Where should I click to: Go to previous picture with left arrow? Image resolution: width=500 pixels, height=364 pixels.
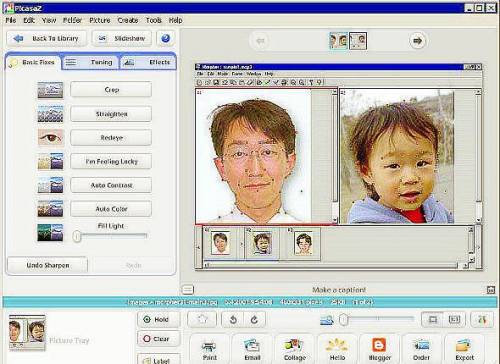[x=260, y=41]
